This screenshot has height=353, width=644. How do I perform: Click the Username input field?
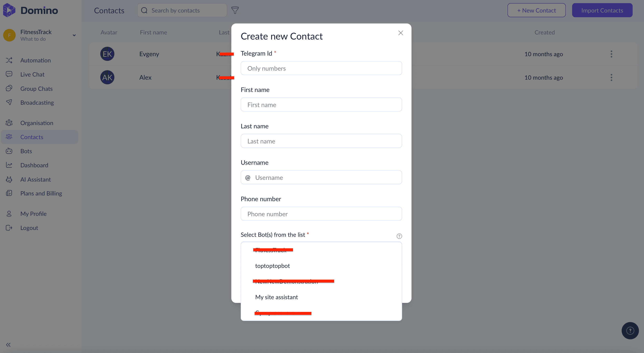click(x=321, y=177)
